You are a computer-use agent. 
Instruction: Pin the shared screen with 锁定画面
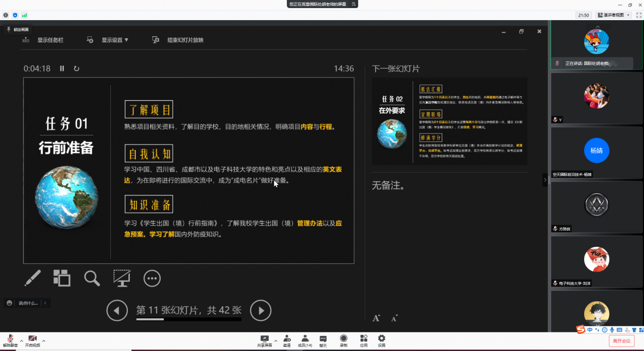[x=19, y=30]
